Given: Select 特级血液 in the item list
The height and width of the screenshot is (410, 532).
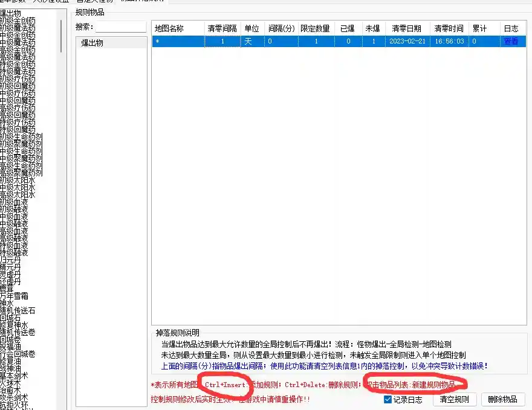Looking at the screenshot, I should tap(14, 245).
